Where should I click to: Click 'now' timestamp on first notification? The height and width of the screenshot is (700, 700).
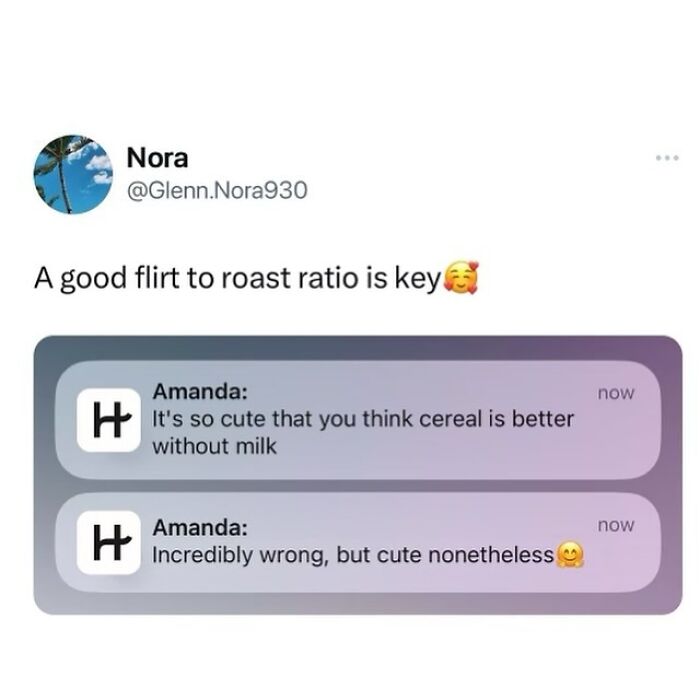point(616,393)
